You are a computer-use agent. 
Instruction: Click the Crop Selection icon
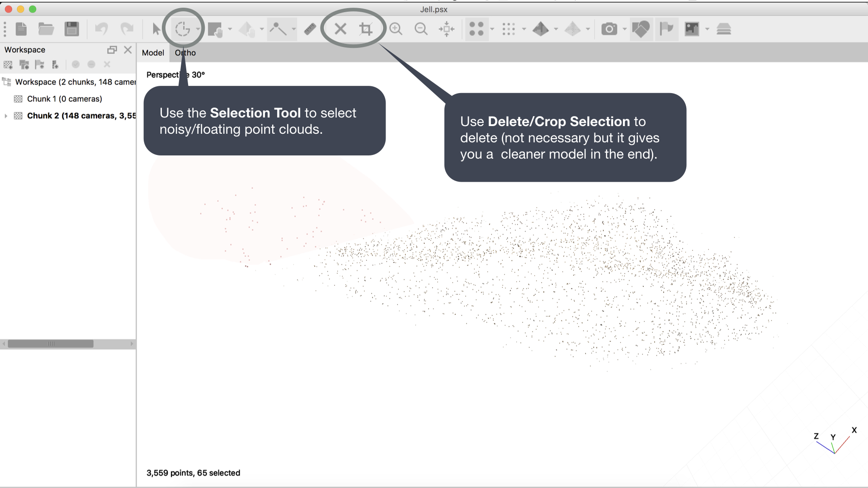(366, 29)
